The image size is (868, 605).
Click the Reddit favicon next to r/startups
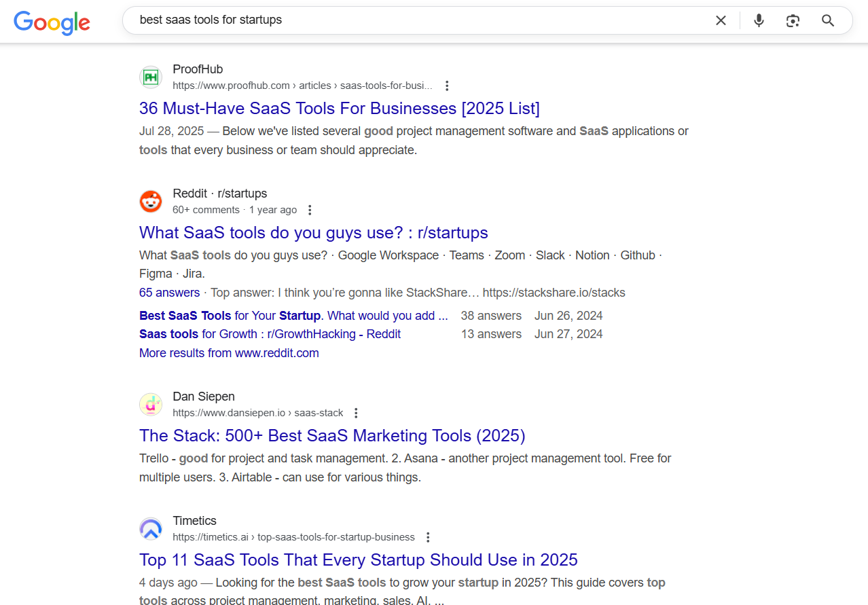[x=150, y=201]
